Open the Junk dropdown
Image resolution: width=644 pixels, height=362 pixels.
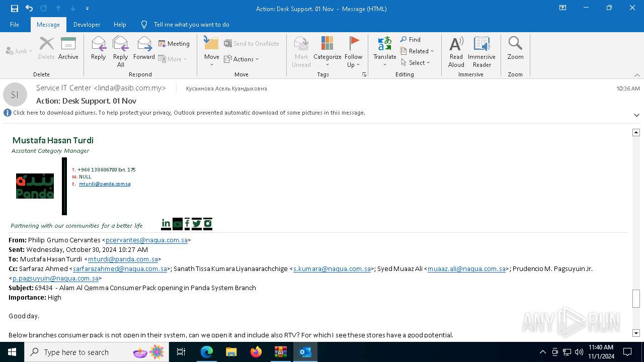pos(19,51)
